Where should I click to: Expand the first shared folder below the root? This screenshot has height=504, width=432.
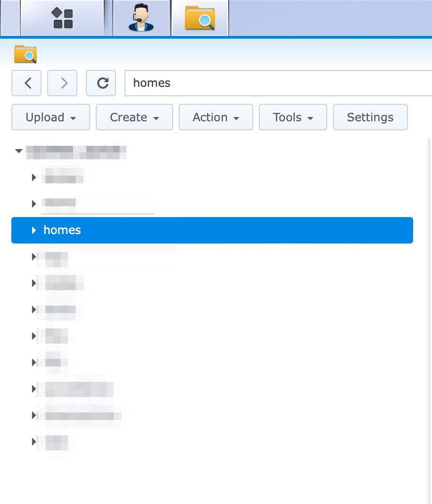point(33,177)
